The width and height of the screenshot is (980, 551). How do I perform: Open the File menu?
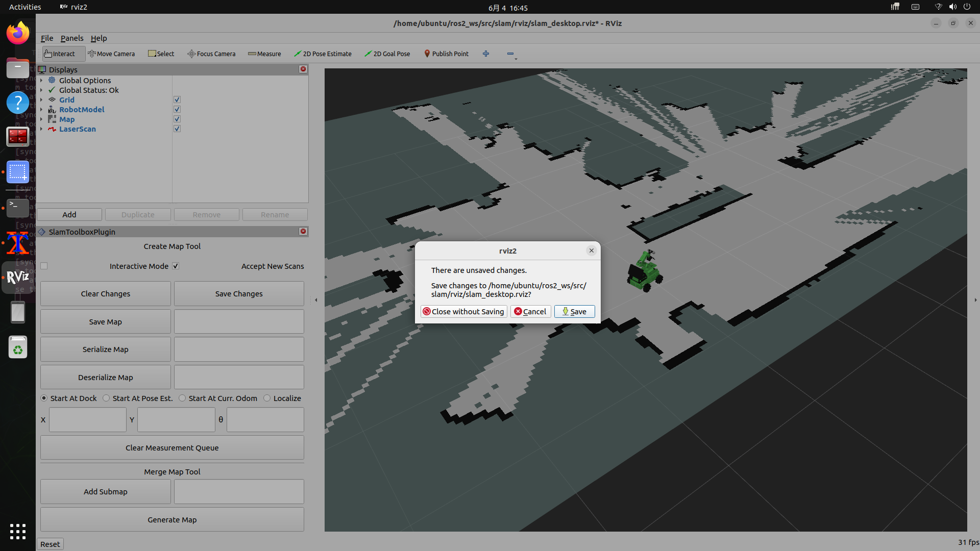pos(47,38)
